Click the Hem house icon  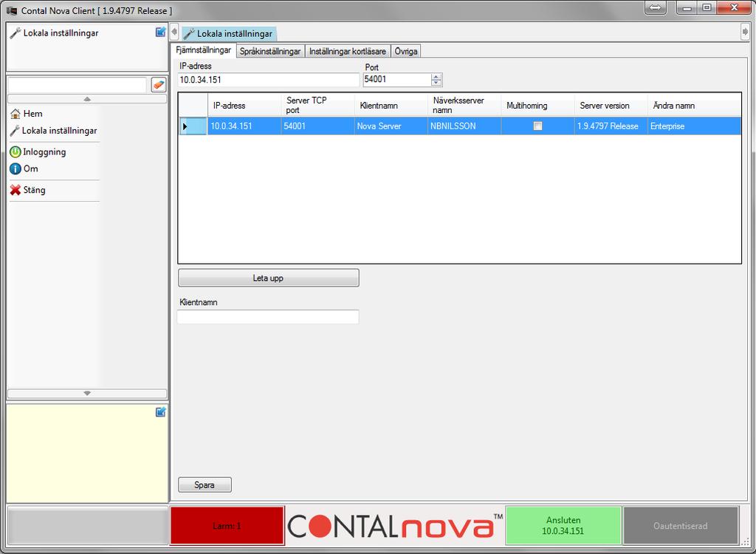[16, 114]
